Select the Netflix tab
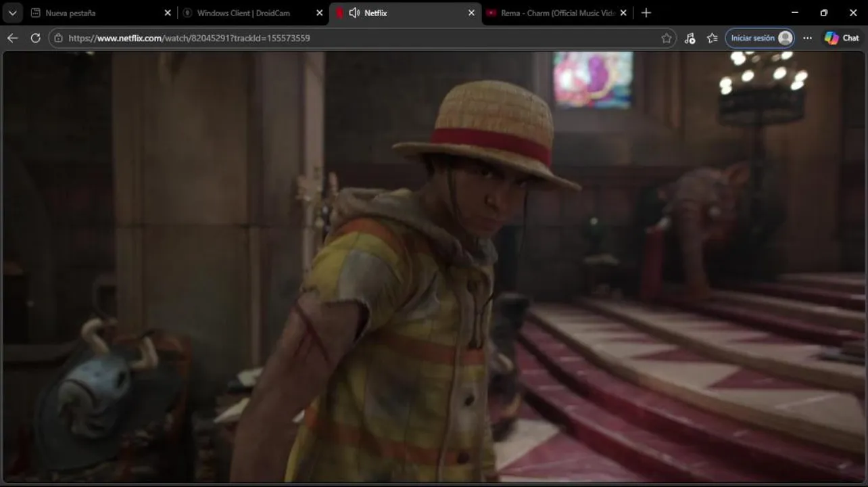This screenshot has width=868, height=487. point(406,13)
